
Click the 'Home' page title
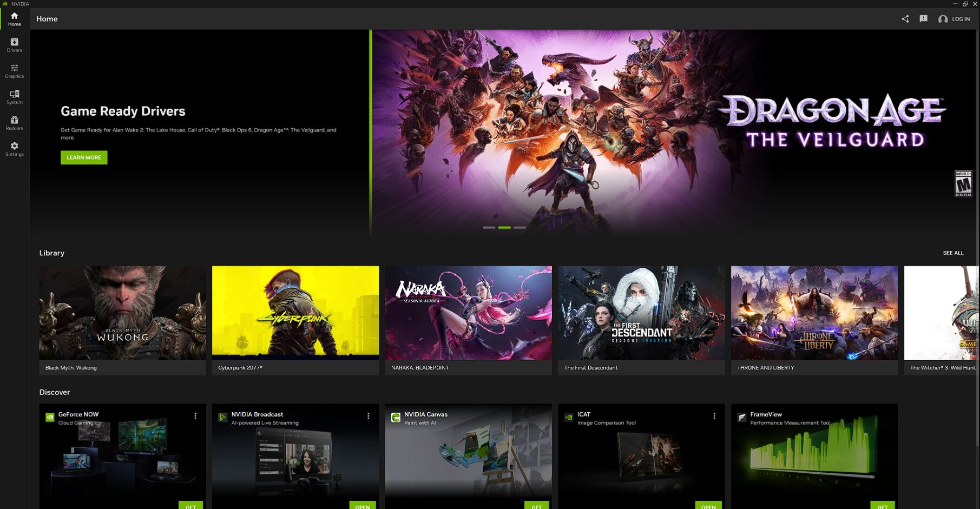click(x=47, y=19)
